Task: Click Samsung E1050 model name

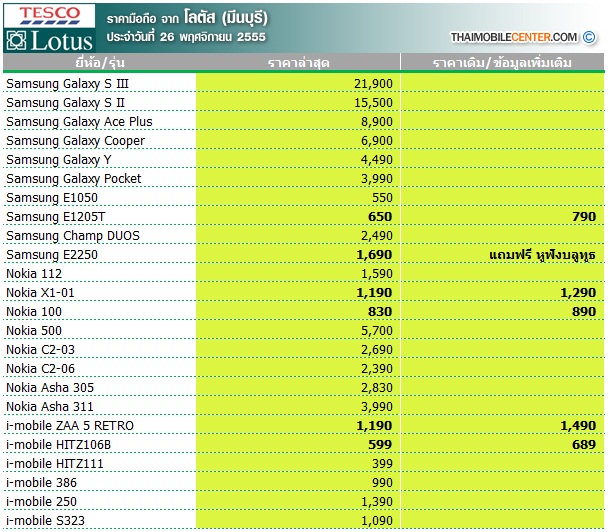Action: click(x=52, y=197)
